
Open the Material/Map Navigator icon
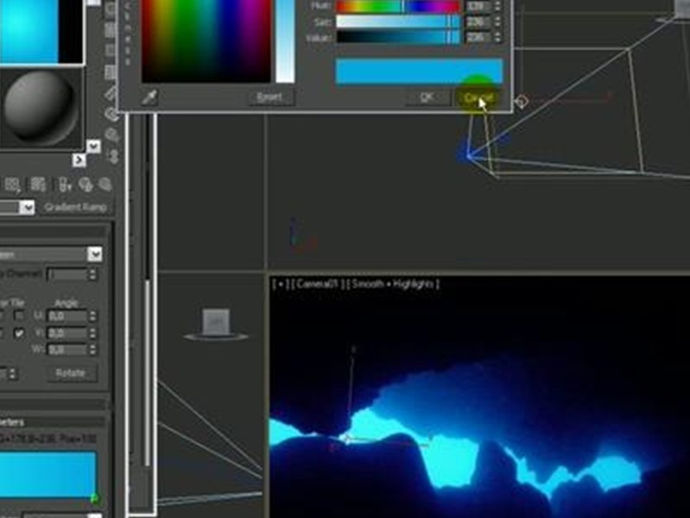pos(113,155)
